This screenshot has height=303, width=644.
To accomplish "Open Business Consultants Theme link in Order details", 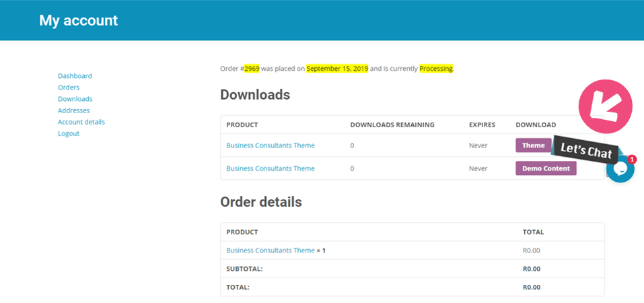I will pos(271,250).
